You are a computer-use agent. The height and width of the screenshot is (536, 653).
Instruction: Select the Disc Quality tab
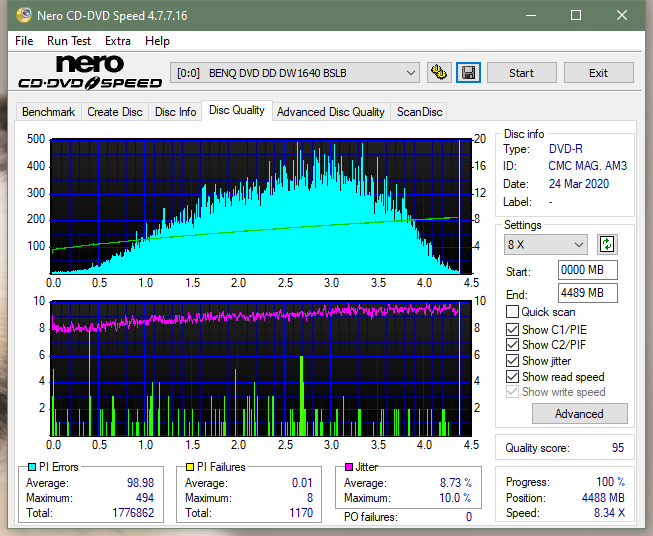pos(237,110)
